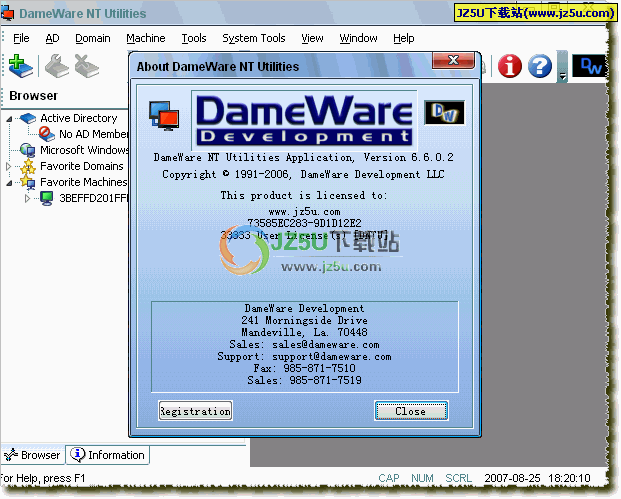Close the About dialog with the red X
Viewport: 621px width, 499px height.
pos(453,60)
